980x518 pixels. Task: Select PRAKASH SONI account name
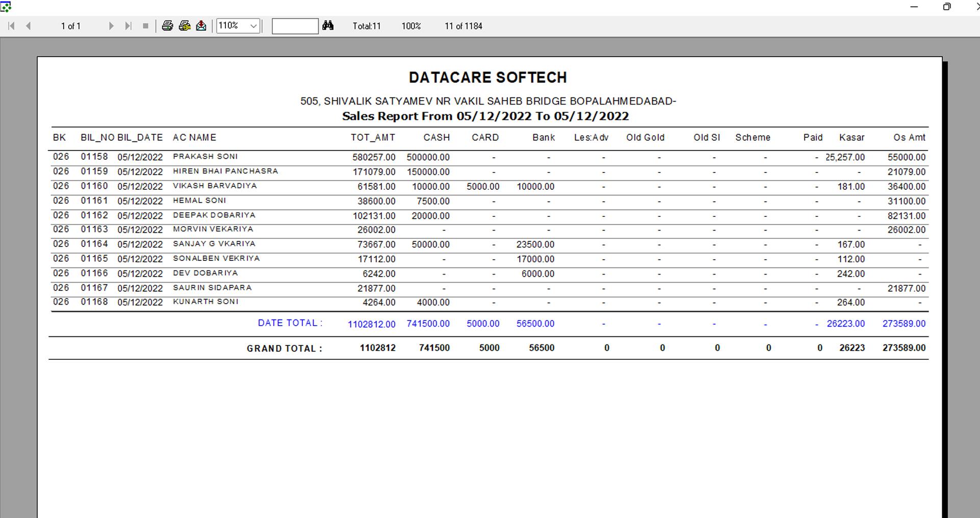pos(205,157)
